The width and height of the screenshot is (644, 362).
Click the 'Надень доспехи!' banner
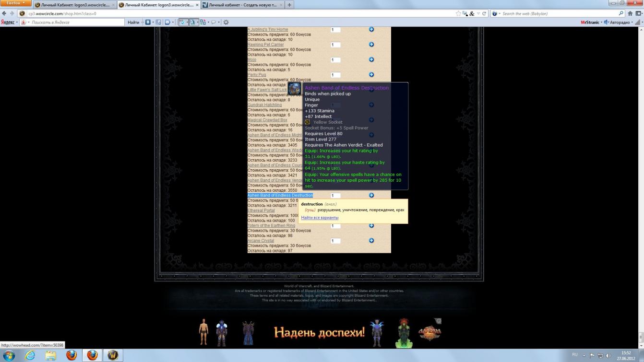tap(320, 332)
